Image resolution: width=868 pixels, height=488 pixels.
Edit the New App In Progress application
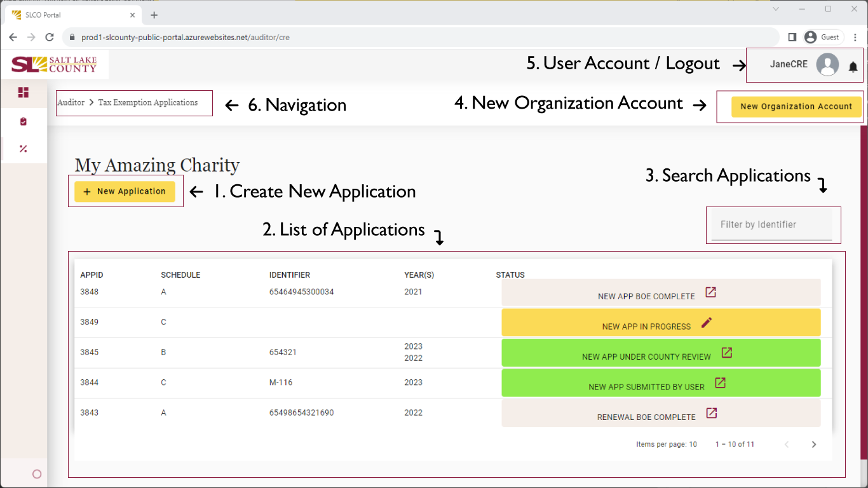pos(707,323)
